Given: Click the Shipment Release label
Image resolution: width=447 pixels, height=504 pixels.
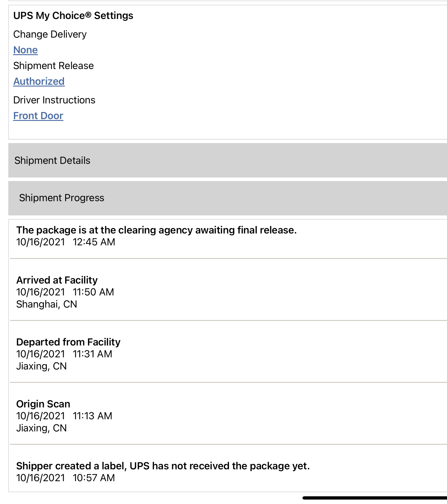Looking at the screenshot, I should point(53,66).
